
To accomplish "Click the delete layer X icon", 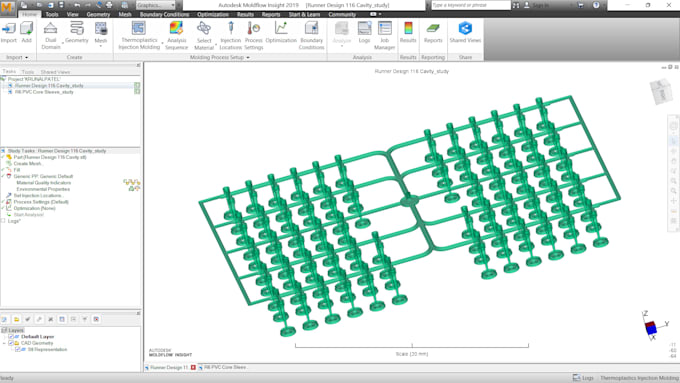I will tap(50, 319).
